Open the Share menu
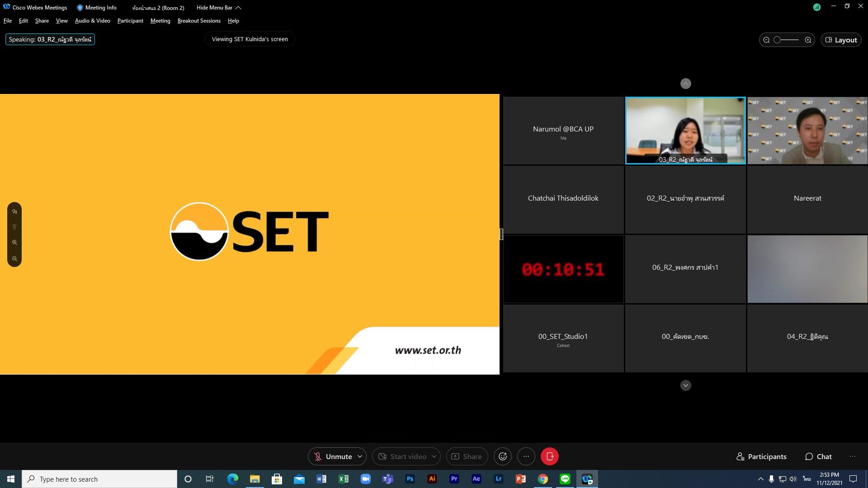The width and height of the screenshot is (868, 488). pos(42,21)
